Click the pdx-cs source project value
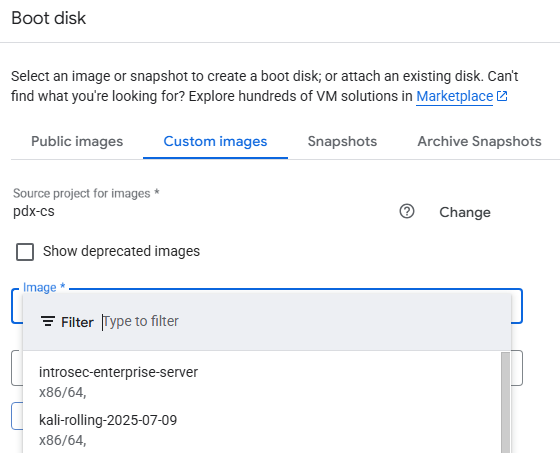 click(34, 211)
